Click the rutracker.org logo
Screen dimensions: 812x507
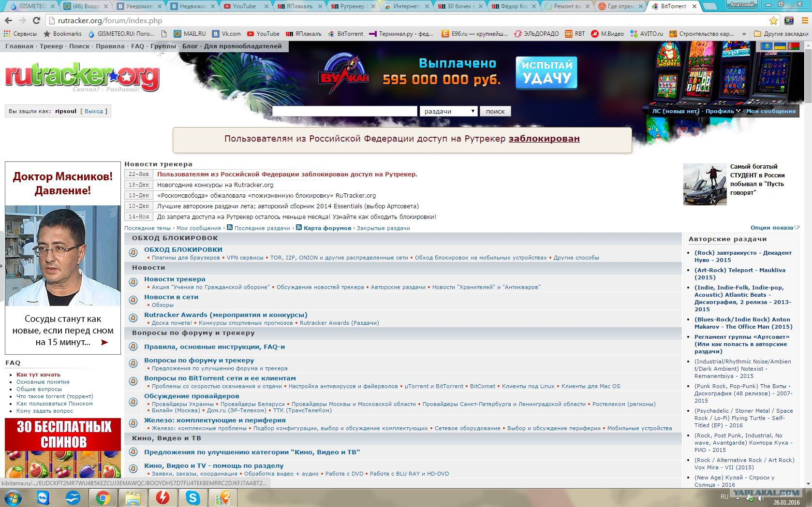coord(82,76)
